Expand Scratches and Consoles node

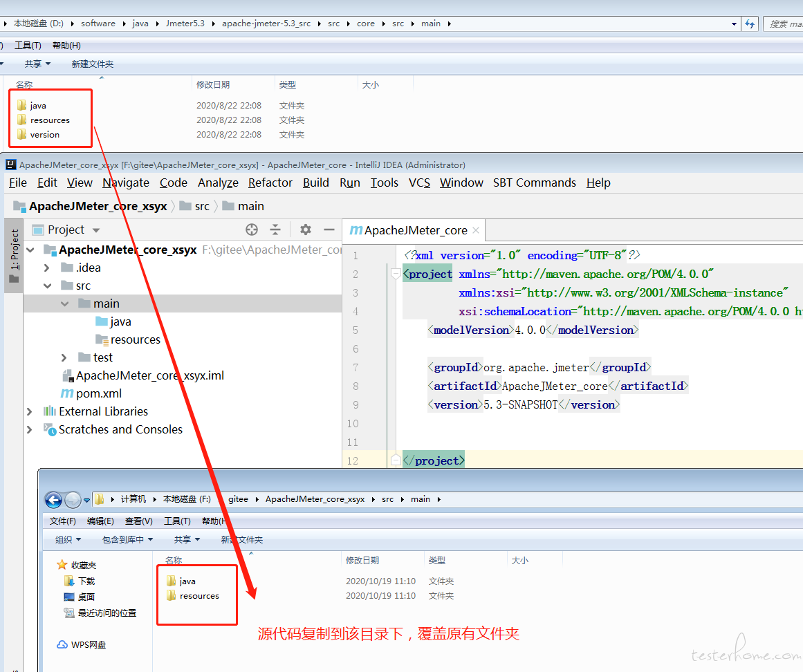(x=29, y=429)
